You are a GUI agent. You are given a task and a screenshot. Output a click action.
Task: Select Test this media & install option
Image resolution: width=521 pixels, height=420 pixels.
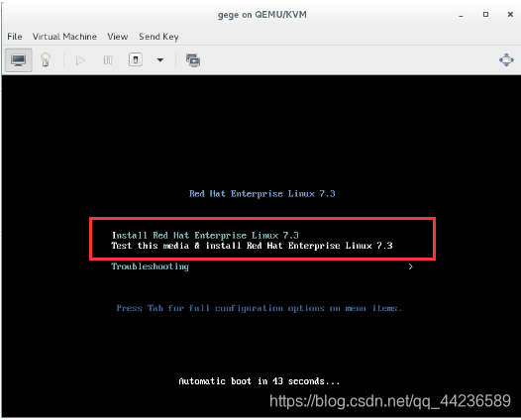coord(252,246)
